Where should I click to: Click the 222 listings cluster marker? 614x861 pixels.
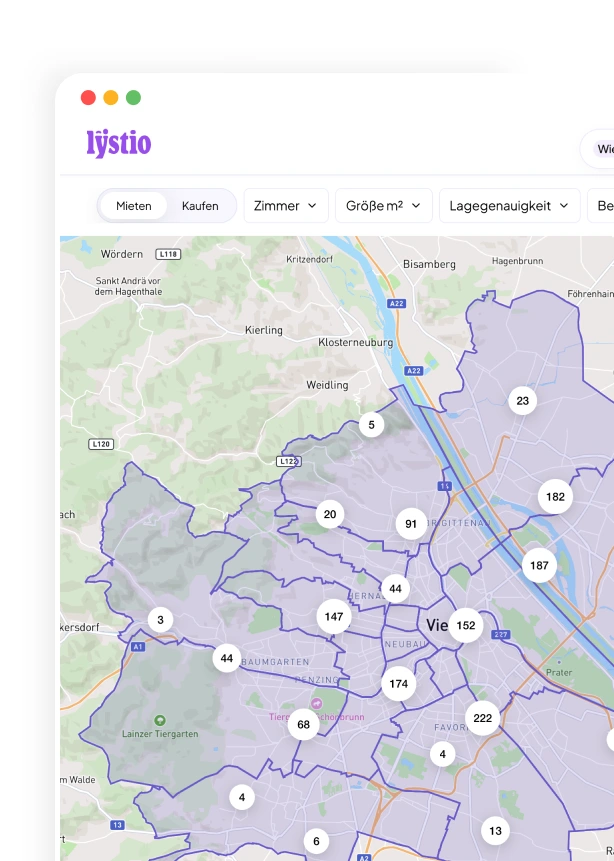[482, 718]
